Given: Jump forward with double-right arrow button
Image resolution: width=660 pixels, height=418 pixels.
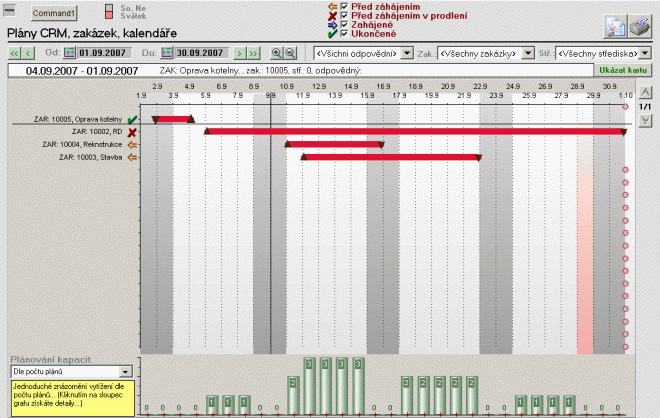Looking at the screenshot, I should pyautogui.click(x=253, y=53).
